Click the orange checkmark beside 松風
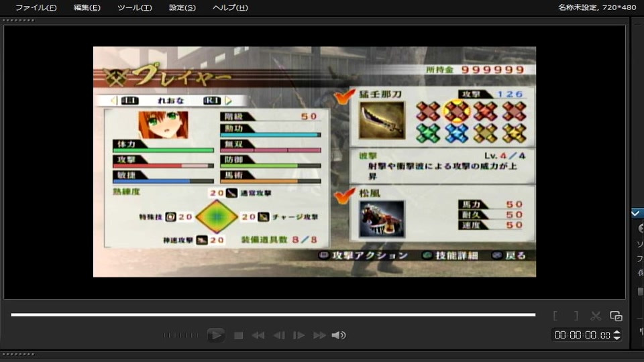644x362 pixels. (343, 195)
